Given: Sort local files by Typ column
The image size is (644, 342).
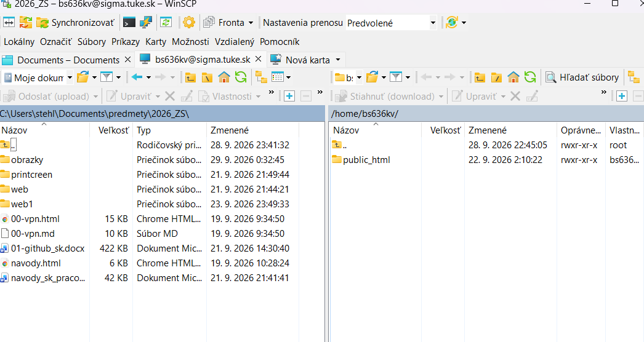Looking at the screenshot, I should click(170, 130).
